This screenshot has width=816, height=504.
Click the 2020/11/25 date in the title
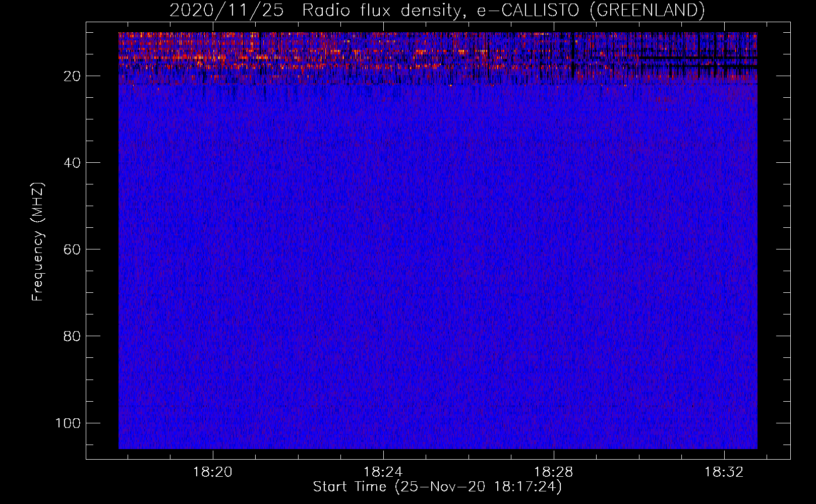click(226, 10)
